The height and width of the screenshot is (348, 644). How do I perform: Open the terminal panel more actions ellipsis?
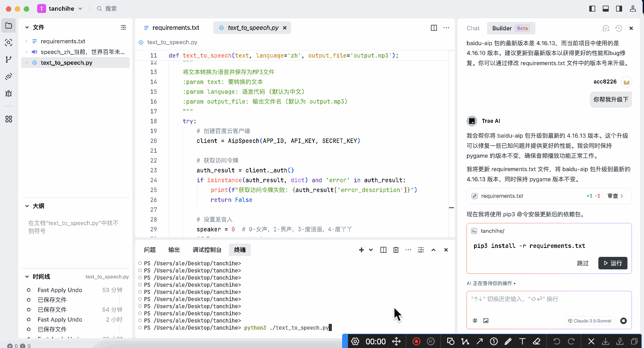[408, 250]
